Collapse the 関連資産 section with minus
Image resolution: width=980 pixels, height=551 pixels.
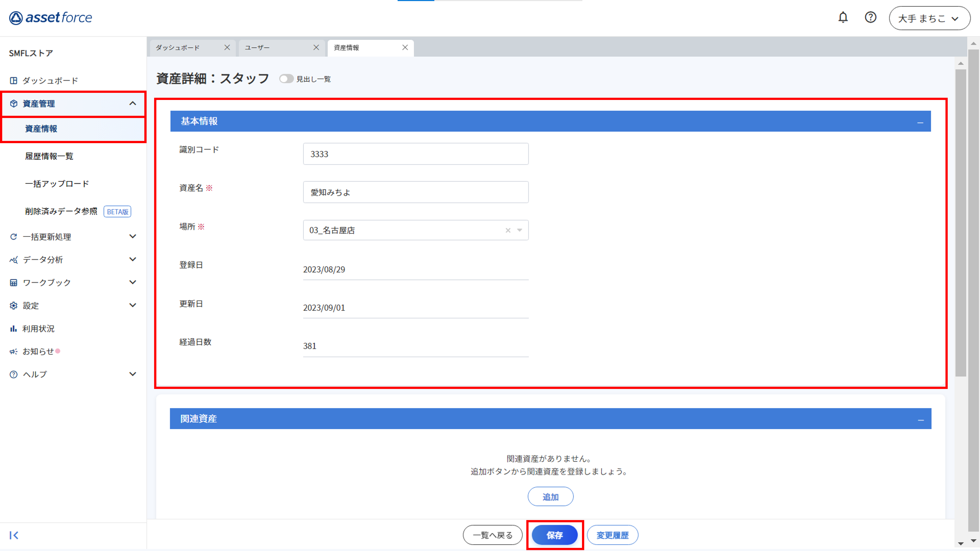921,420
